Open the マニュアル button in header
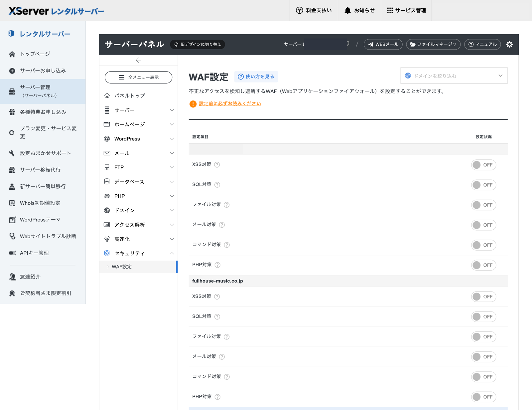 point(482,44)
